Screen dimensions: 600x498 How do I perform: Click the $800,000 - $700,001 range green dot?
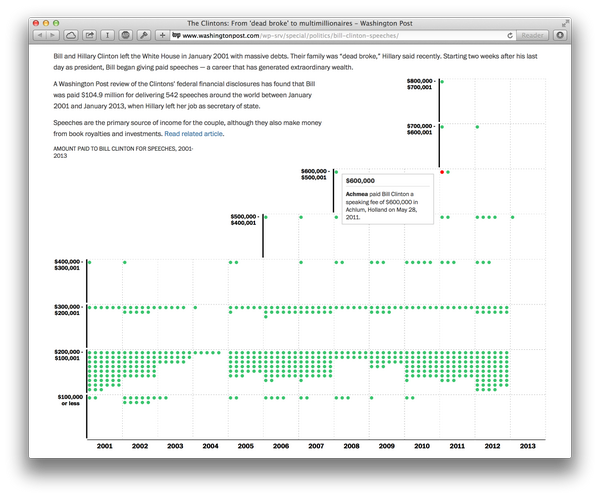coord(442,82)
